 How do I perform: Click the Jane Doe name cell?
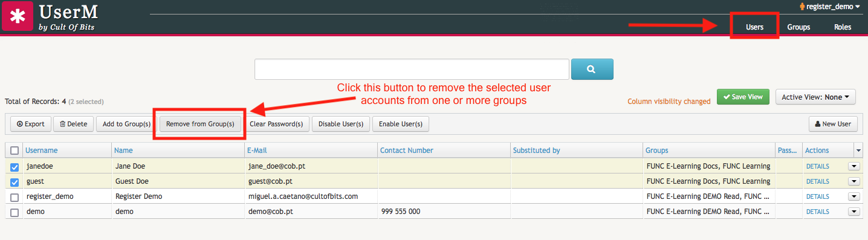pyautogui.click(x=130, y=166)
